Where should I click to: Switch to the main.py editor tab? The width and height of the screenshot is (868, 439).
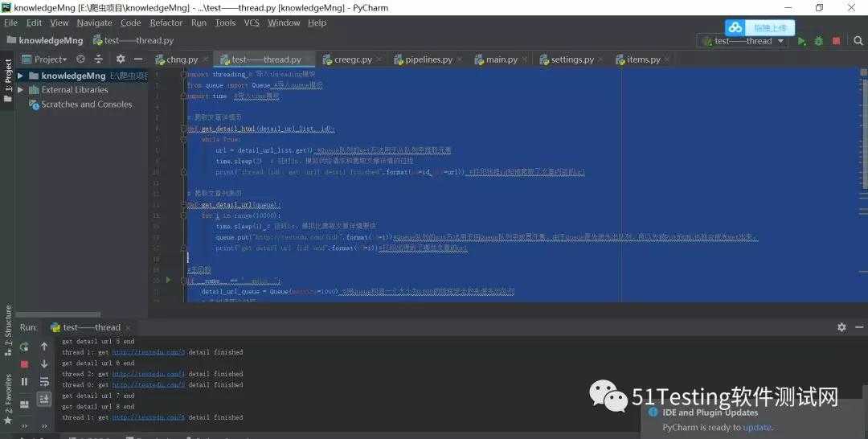[501, 59]
